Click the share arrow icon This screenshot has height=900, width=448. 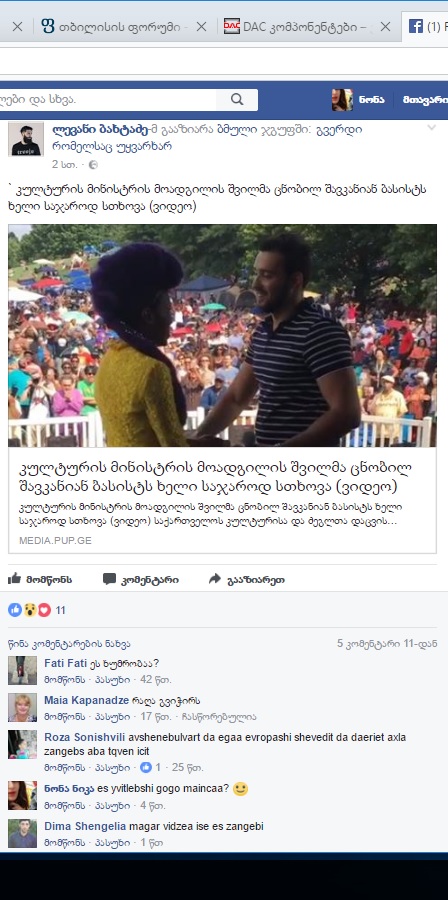tap(215, 579)
